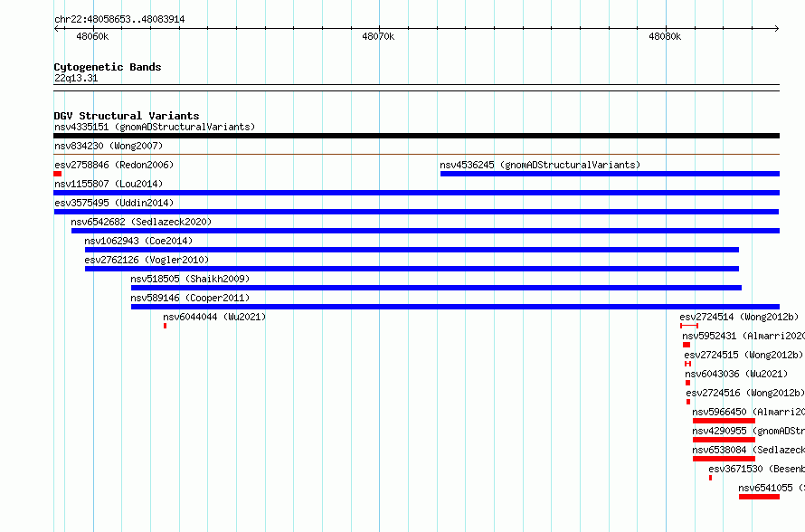805x532 pixels.
Task: Open the esv3575495 (Uddin2014) label
Action: (x=114, y=203)
